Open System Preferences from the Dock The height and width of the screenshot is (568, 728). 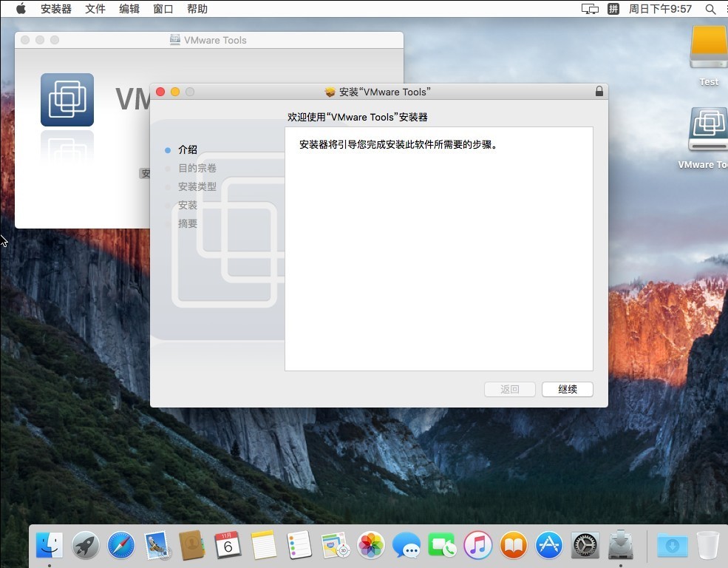click(x=585, y=546)
